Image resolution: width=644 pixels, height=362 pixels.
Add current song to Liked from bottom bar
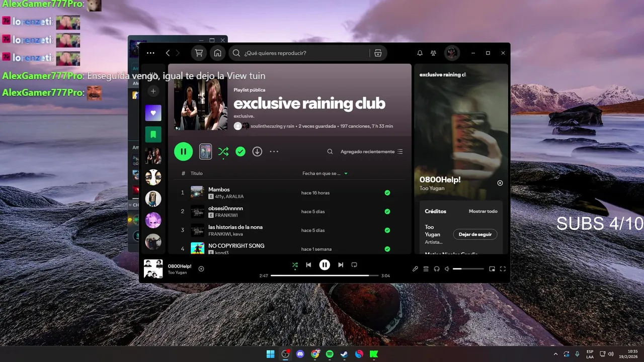(201, 269)
